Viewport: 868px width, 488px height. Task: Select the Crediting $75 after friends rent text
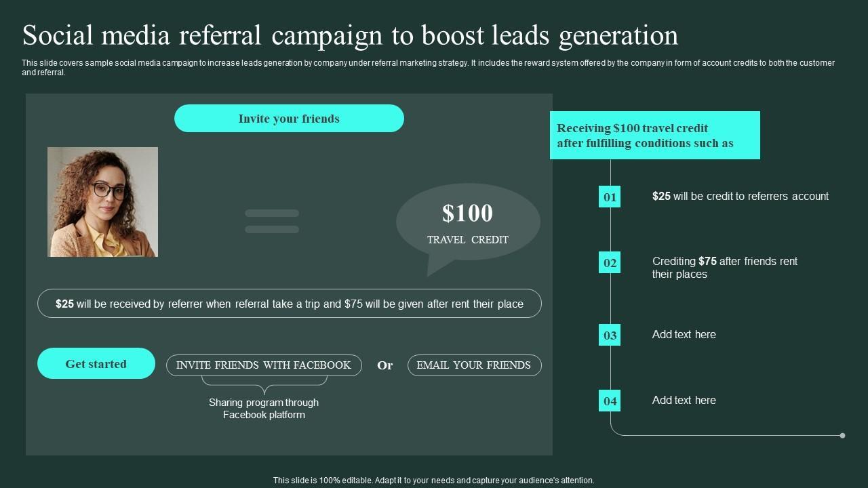724,268
